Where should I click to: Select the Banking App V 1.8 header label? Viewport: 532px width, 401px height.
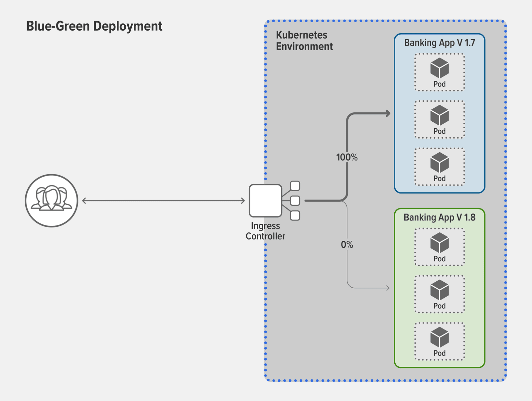(440, 217)
